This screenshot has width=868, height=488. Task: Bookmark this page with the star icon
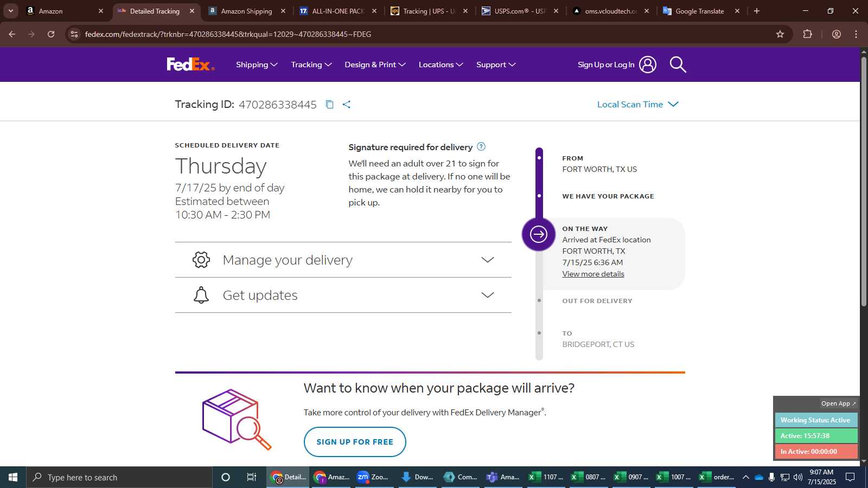780,34
